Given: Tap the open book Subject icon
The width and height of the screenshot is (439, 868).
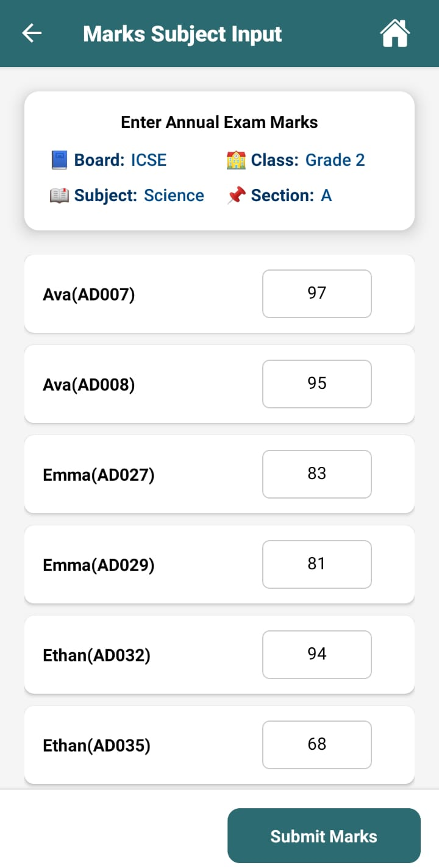Looking at the screenshot, I should pyautogui.click(x=59, y=196).
